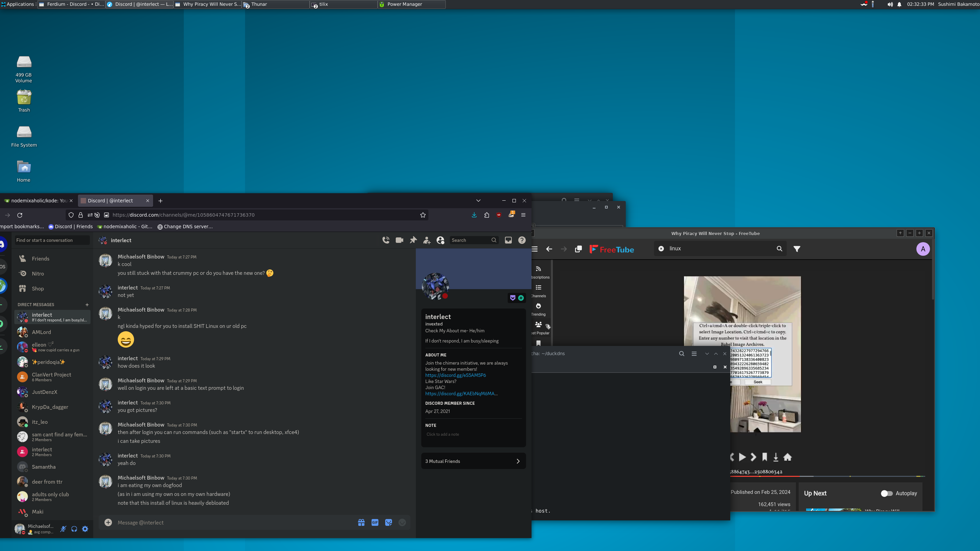Add friends to DM icon
This screenshot has height=551, width=980.
[427, 240]
